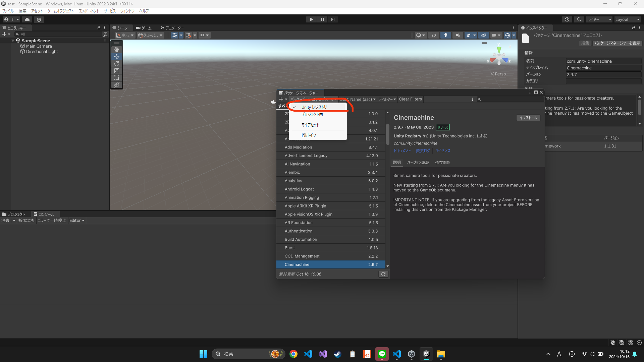Open the 変更ログ link
Viewport: 644px width, 362px height.
click(x=423, y=151)
